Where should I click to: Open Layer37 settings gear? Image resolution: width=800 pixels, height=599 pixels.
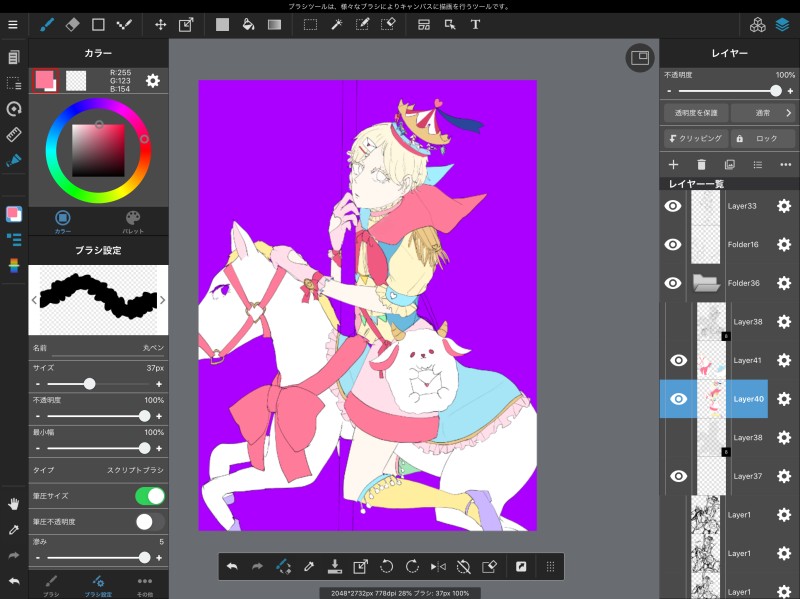(784, 476)
